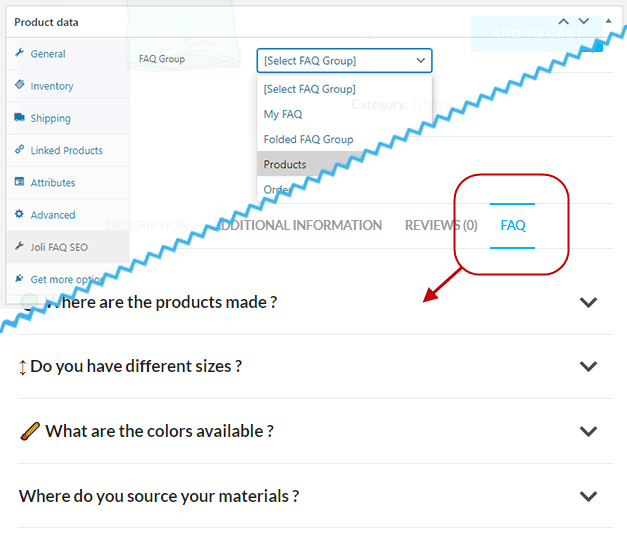627x542 pixels.
Task: Collapse Product data panel with triangle toggle
Action: pos(609,21)
